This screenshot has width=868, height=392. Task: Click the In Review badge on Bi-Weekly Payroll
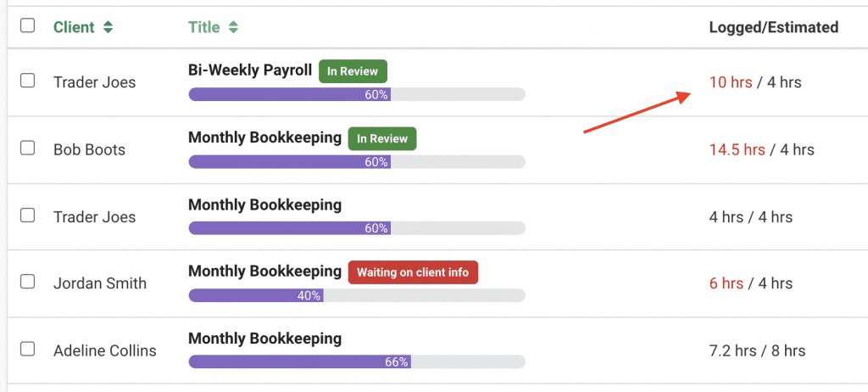(353, 71)
